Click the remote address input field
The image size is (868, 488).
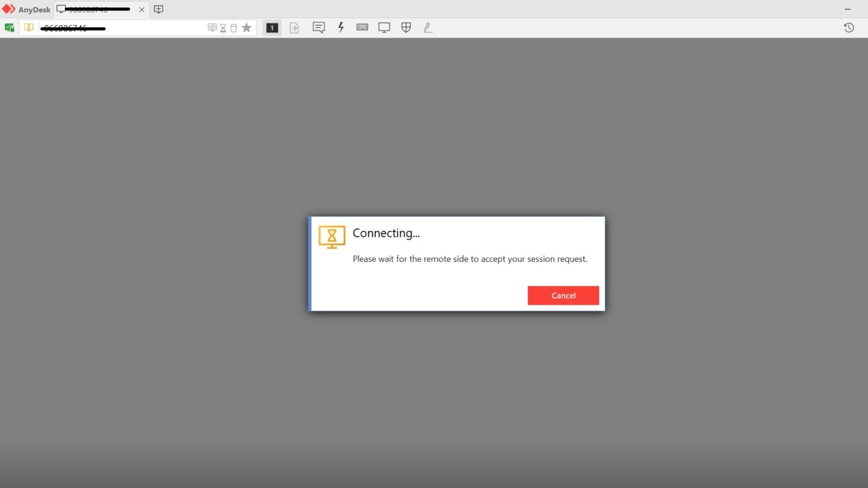coord(127,28)
